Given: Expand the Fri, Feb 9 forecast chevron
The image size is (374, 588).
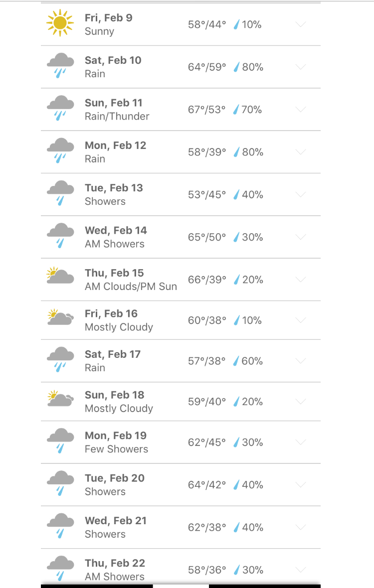Looking at the screenshot, I should click(x=301, y=24).
